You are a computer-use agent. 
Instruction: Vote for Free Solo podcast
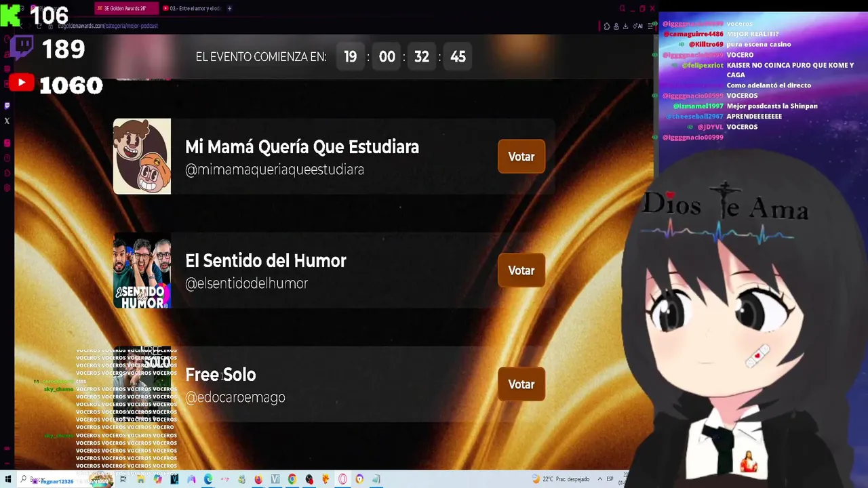(x=521, y=384)
